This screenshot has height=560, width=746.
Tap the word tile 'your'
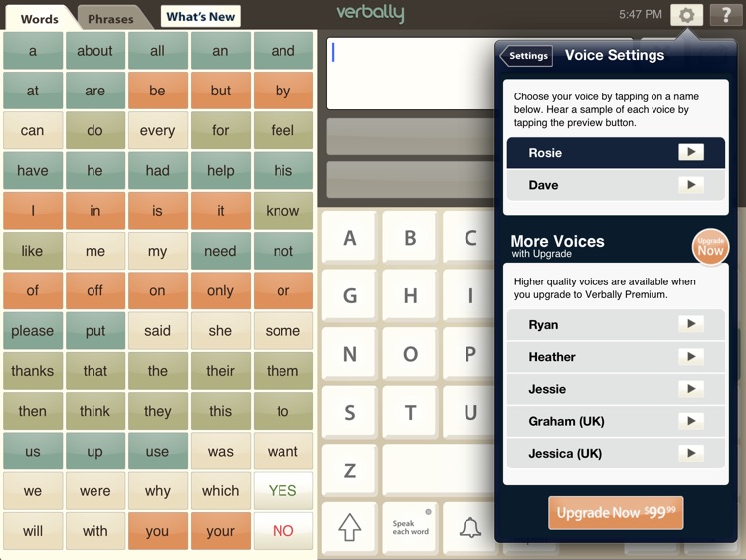[220, 530]
